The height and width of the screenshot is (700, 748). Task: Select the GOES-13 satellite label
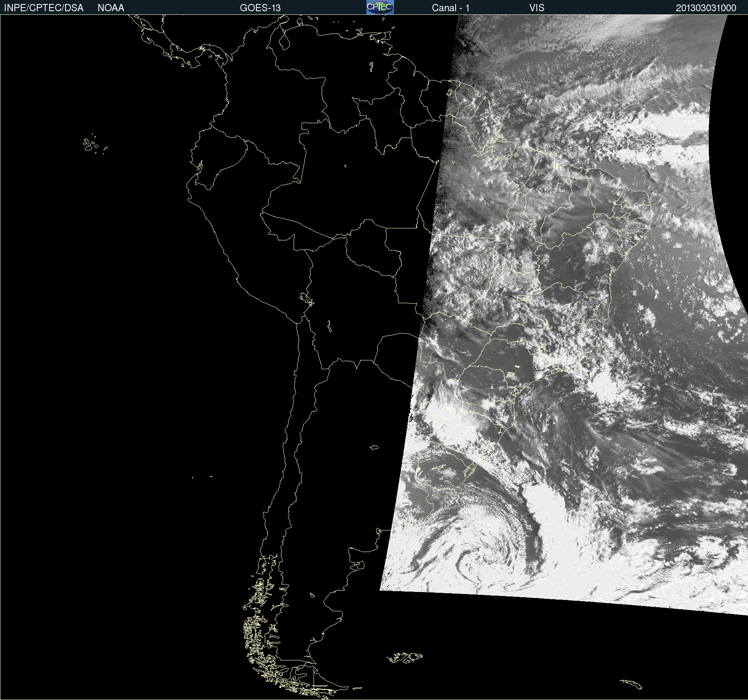pyautogui.click(x=260, y=8)
